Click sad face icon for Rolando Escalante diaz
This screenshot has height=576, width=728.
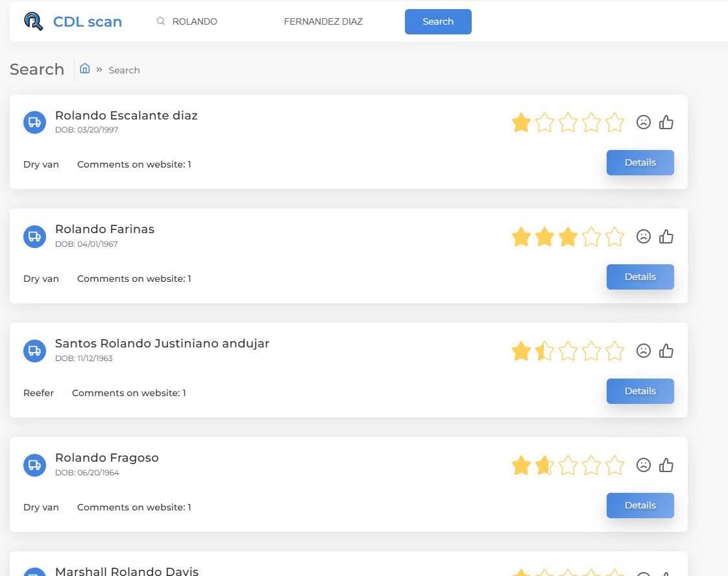[x=643, y=122]
